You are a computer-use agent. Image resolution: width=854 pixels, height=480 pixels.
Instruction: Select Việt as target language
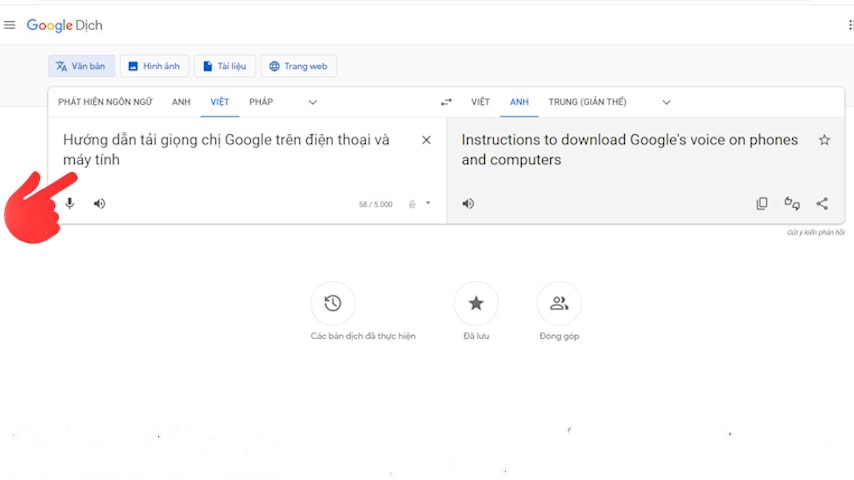(x=480, y=102)
